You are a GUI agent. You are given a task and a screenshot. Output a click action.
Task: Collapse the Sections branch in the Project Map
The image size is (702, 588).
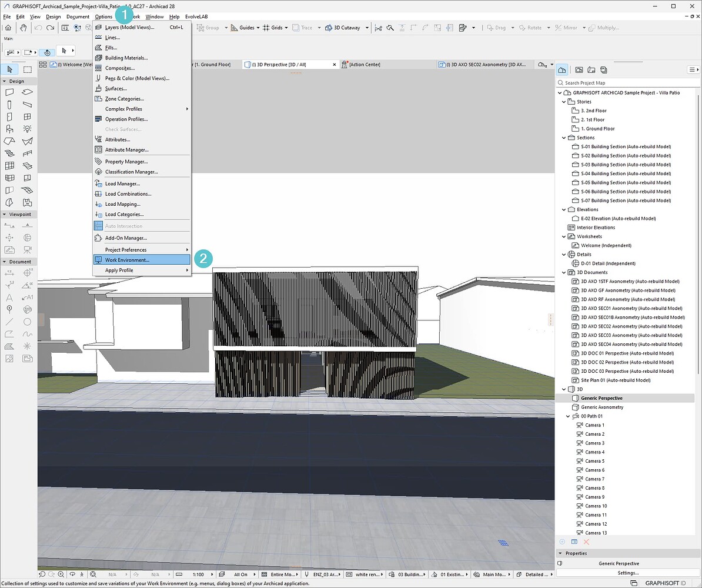click(563, 137)
